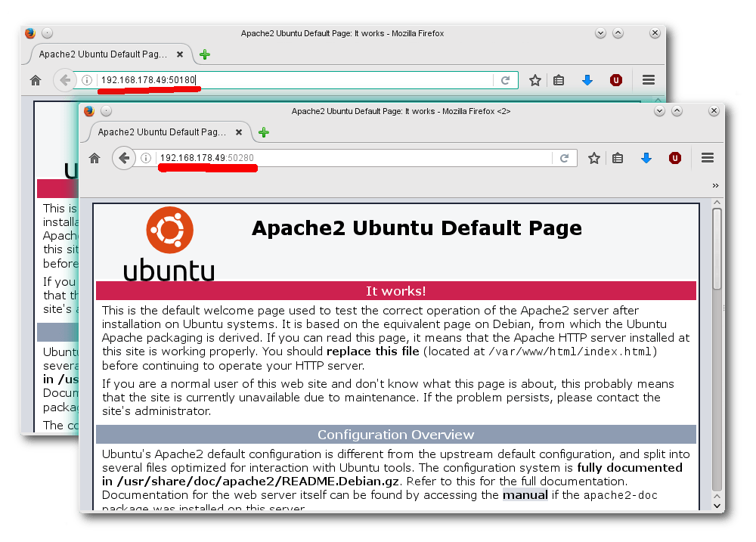Click the address field showing port 50180
Screen dimensions: 756x542
coord(295,80)
